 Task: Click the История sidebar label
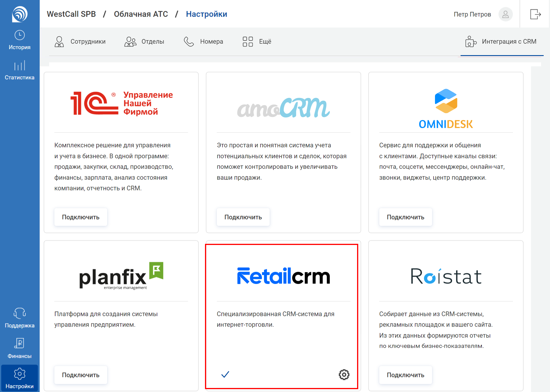[x=20, y=47]
